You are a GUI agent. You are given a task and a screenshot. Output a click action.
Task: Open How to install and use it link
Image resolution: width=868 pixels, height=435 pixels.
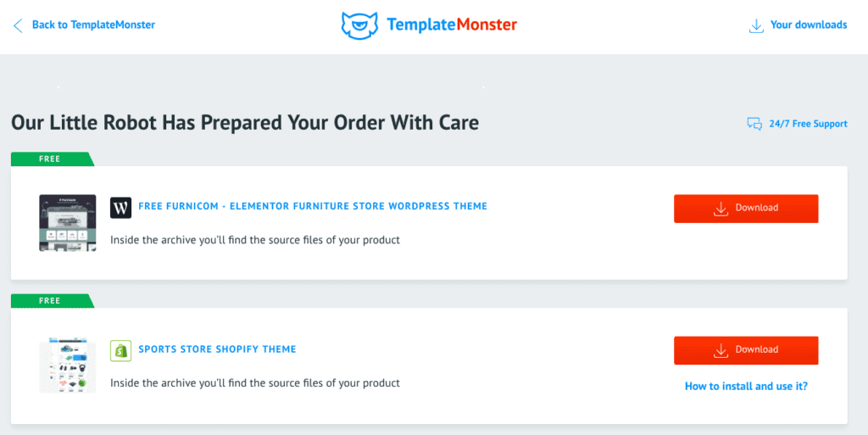(x=746, y=387)
